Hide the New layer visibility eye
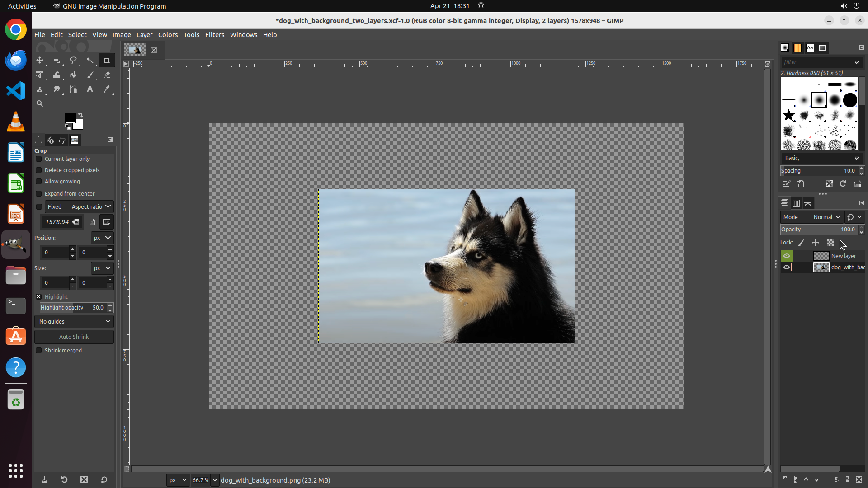Screen dimensions: 868x488 click(x=787, y=256)
